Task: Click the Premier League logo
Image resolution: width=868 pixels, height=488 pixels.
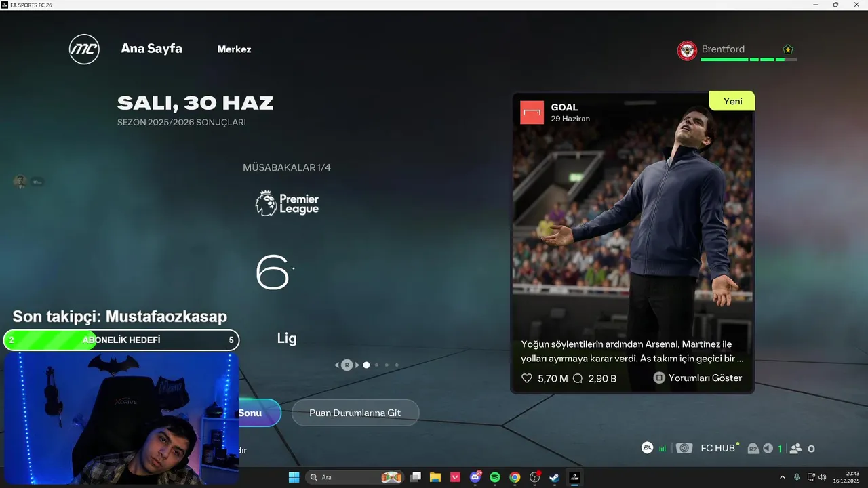Action: (x=287, y=203)
